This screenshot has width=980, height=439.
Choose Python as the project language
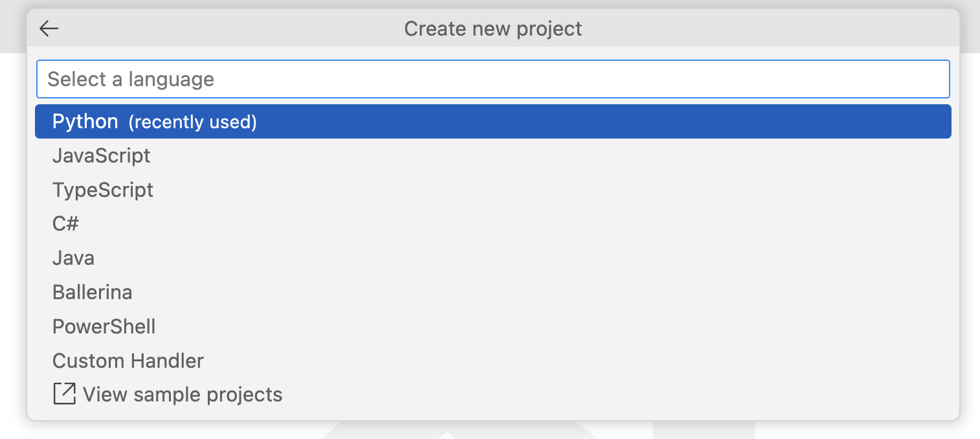(x=85, y=122)
